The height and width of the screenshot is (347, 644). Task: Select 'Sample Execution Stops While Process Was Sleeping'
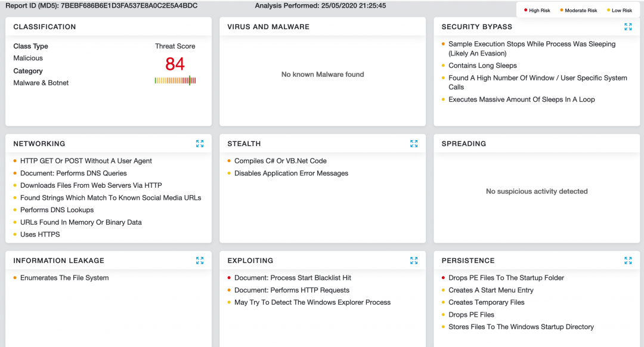[532, 48]
